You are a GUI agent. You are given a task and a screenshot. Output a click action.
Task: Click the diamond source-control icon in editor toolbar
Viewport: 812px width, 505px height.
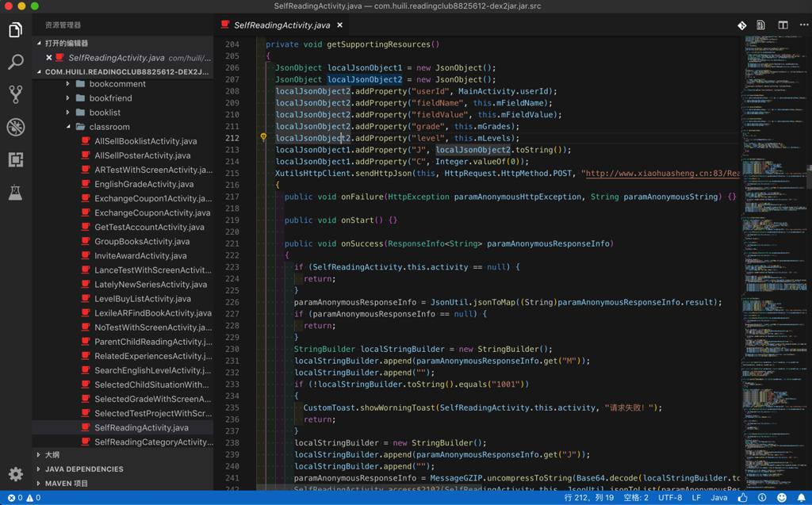pyautogui.click(x=742, y=25)
